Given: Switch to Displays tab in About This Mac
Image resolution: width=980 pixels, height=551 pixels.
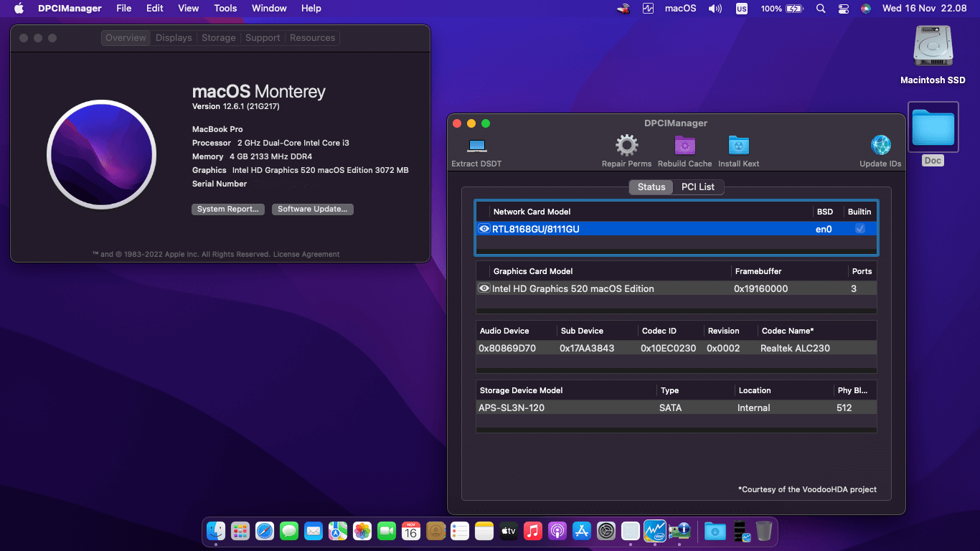Looking at the screenshot, I should click(x=174, y=38).
